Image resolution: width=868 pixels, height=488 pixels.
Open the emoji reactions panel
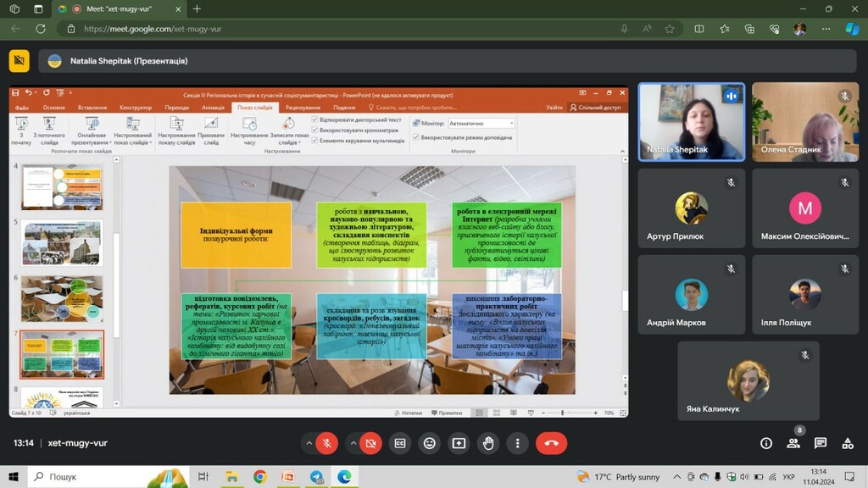coord(430,442)
